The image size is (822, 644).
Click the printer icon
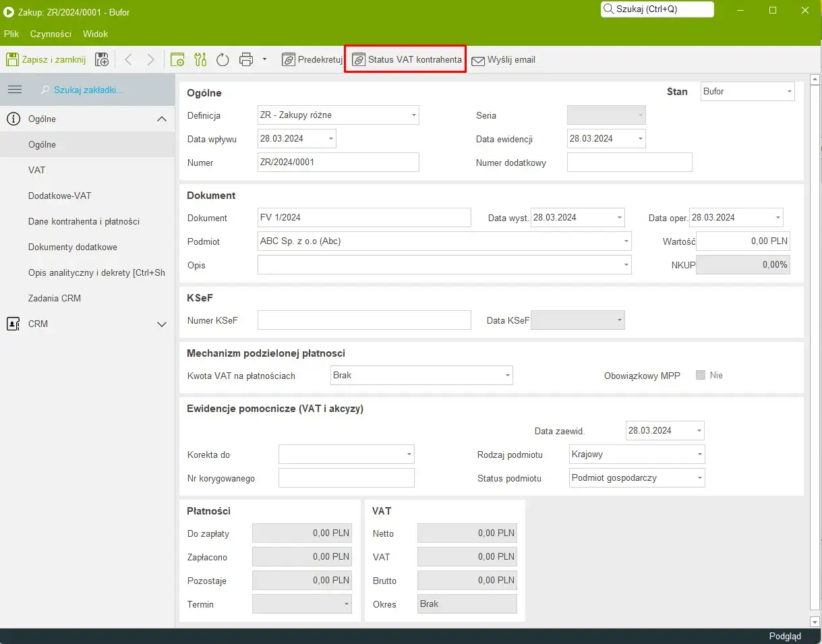[246, 60]
